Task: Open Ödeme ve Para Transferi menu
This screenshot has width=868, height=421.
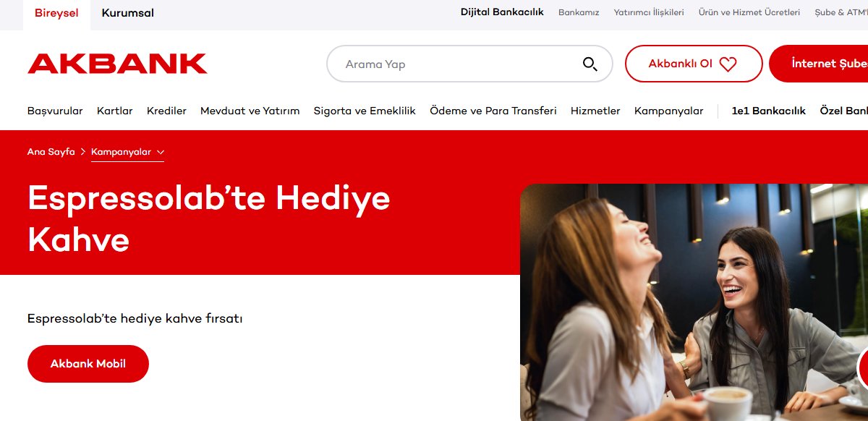Action: tap(493, 111)
